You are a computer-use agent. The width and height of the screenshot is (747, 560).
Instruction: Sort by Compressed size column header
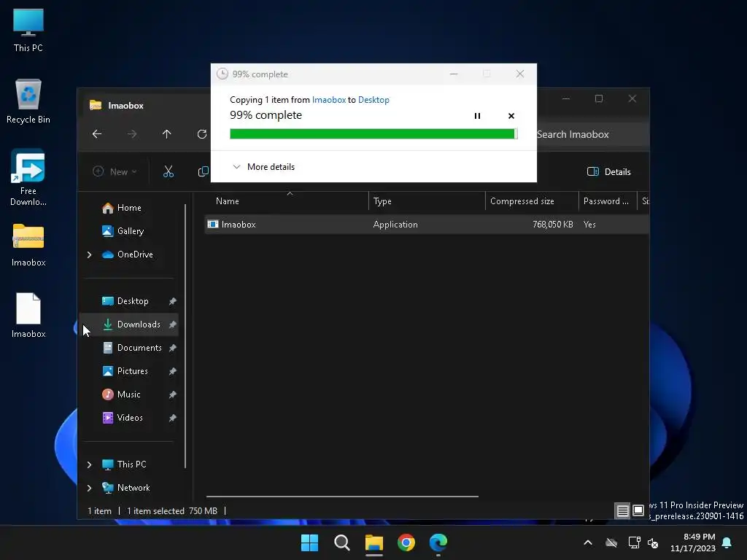[x=532, y=201]
